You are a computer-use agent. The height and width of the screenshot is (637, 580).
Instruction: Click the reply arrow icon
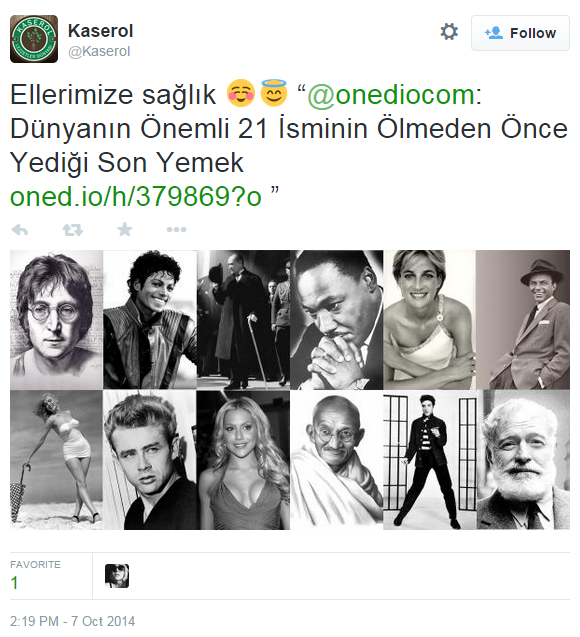tap(20, 230)
